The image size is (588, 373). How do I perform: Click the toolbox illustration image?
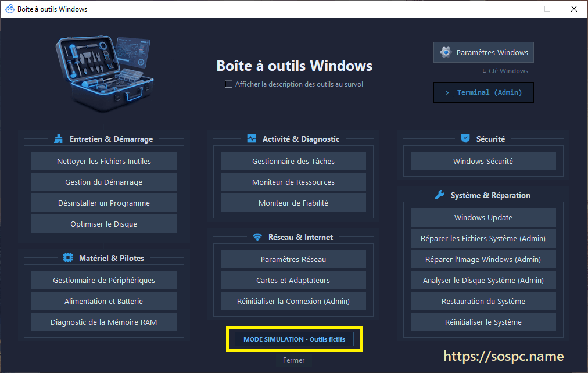pos(105,73)
